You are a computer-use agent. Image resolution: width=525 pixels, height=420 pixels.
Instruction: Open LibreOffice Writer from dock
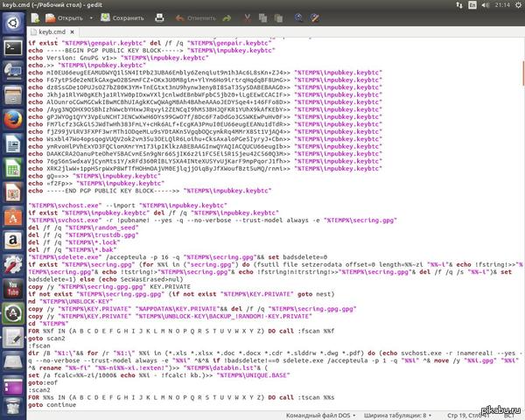[13, 143]
